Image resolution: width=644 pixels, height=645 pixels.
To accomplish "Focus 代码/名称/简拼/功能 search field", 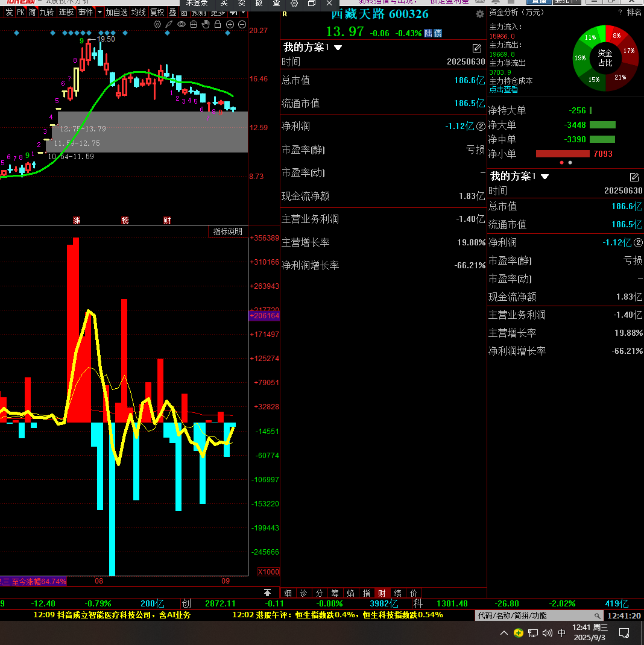I will (539, 616).
